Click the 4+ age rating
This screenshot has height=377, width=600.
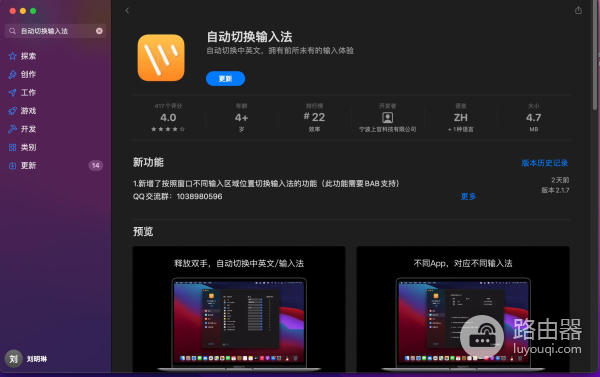241,118
